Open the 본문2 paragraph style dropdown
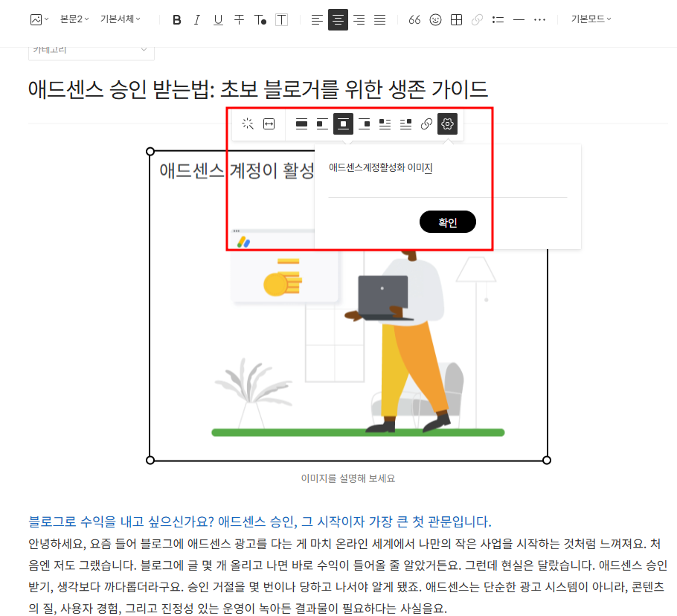The width and height of the screenshot is (677, 616). click(74, 19)
